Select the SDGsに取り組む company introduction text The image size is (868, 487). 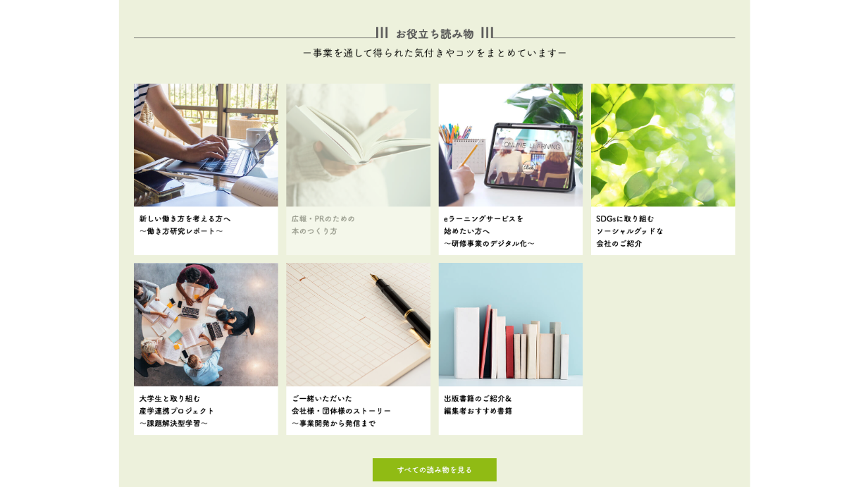pyautogui.click(x=630, y=231)
